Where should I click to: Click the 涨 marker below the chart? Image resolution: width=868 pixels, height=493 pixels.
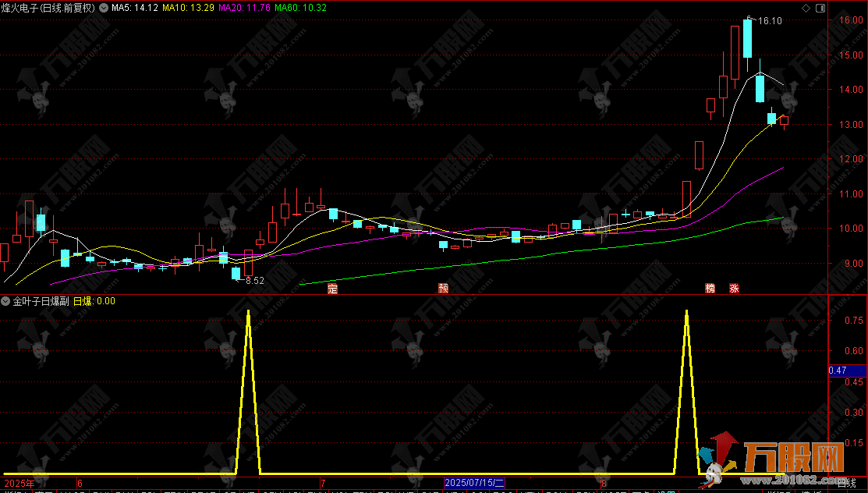point(734,288)
